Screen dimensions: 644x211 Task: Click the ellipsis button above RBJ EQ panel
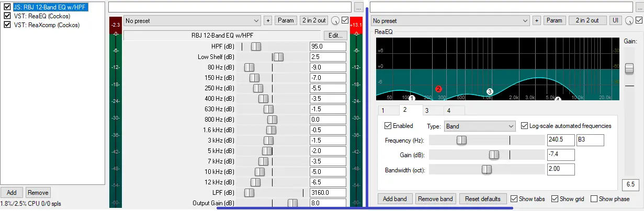pos(358,7)
